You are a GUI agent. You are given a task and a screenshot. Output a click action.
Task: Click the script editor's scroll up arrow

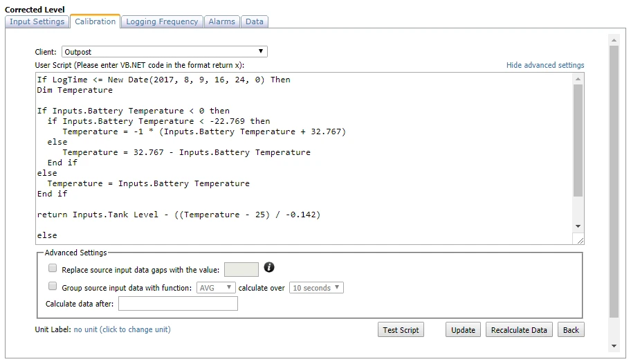pos(578,79)
